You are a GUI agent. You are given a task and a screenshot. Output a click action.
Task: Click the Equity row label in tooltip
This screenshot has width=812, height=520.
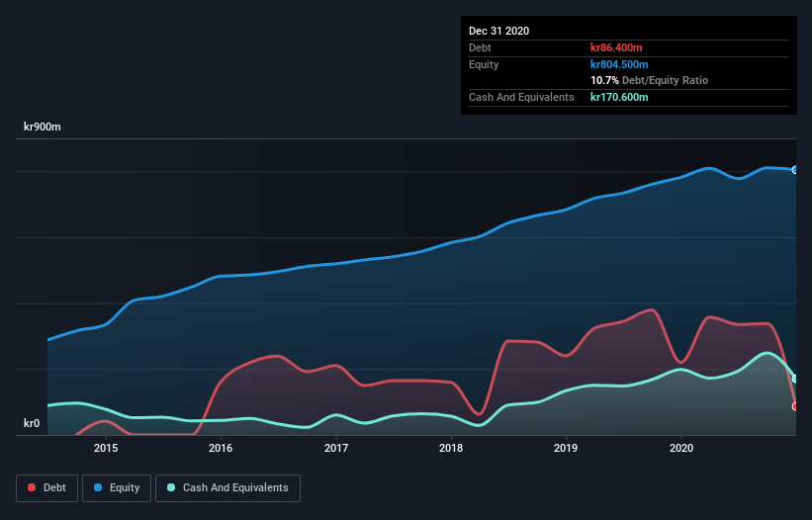tap(484, 64)
